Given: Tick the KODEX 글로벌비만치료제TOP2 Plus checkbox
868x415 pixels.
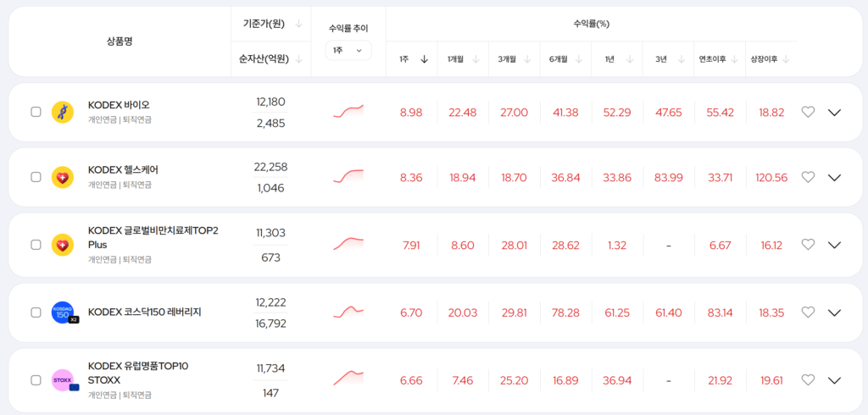Looking at the screenshot, I should coord(36,245).
